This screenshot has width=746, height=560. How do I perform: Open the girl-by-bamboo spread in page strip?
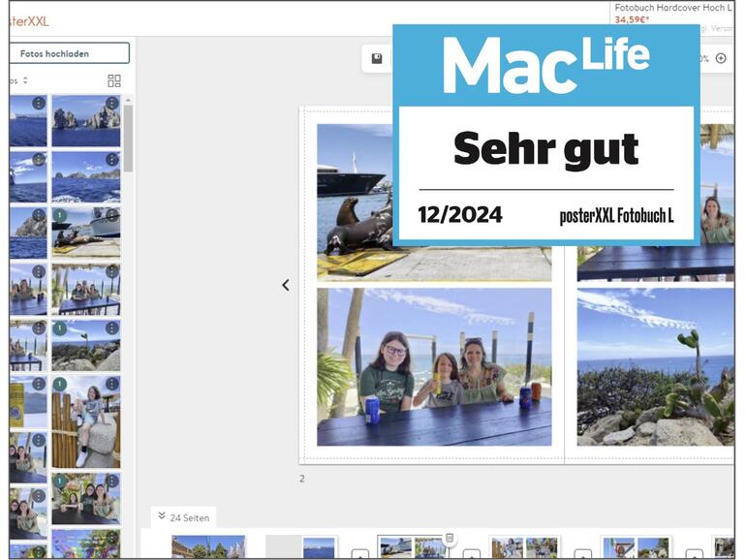(524, 546)
